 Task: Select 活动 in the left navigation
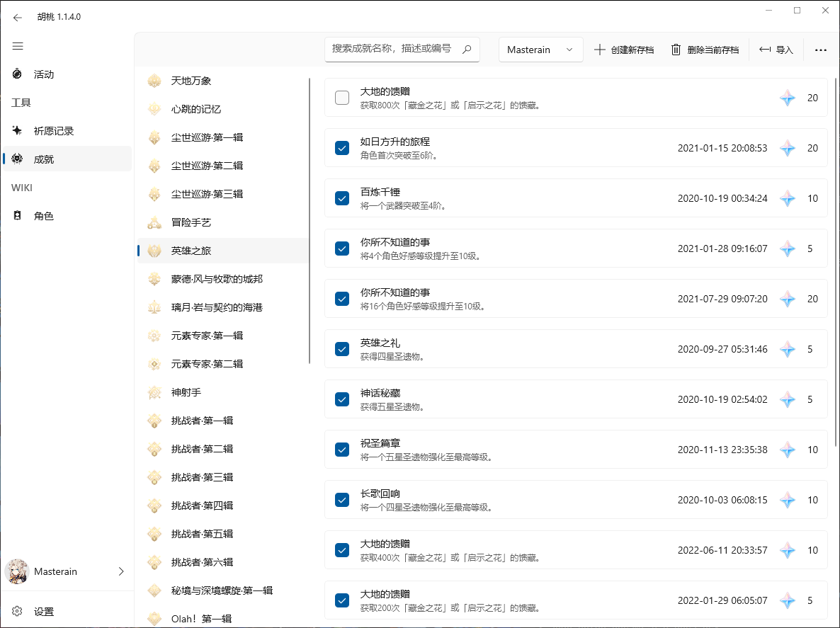click(x=44, y=74)
